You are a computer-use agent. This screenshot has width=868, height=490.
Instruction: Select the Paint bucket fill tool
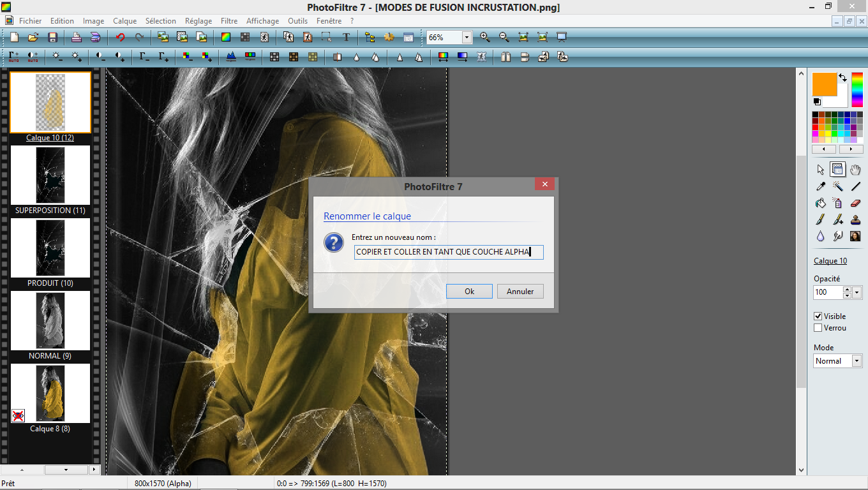point(821,203)
